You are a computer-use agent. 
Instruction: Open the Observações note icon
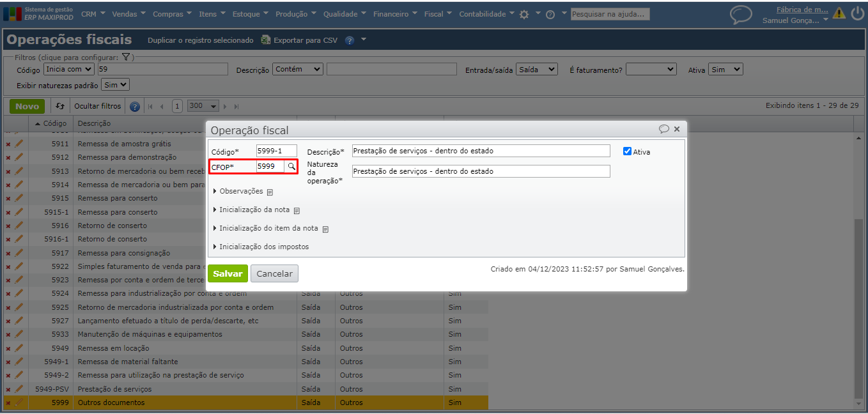270,192
